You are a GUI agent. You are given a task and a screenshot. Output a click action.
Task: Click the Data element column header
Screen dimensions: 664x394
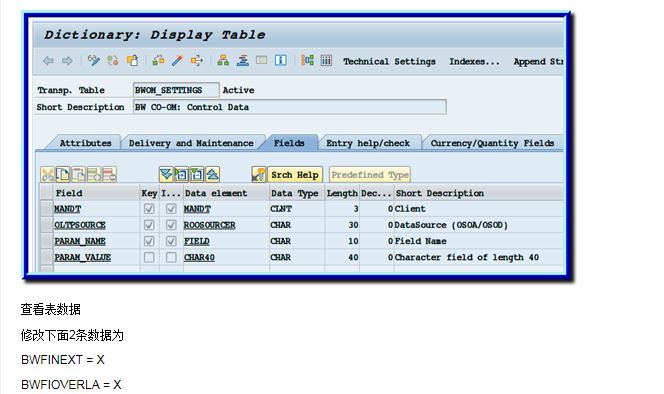point(226,193)
